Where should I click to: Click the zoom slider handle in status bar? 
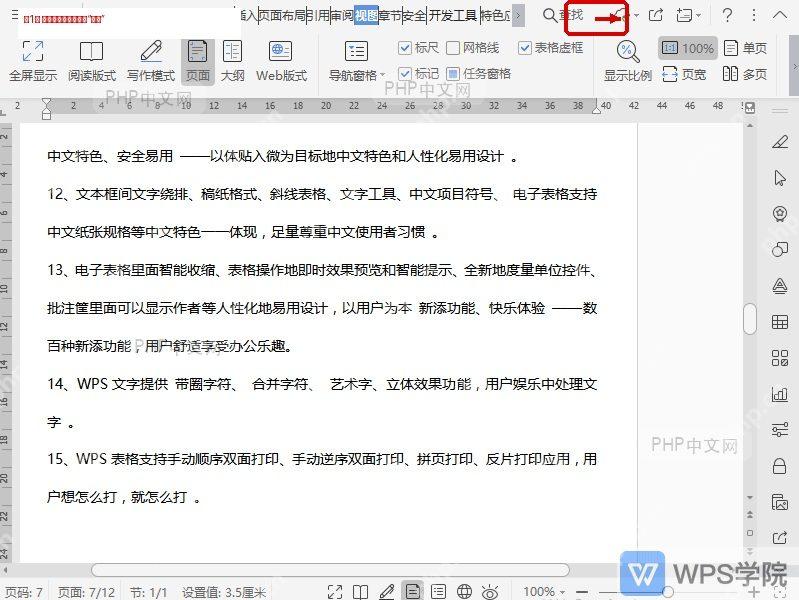[x=668, y=592]
